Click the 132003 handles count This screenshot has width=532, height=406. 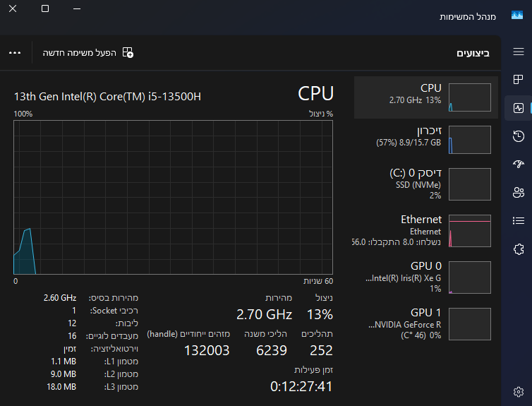(x=207, y=350)
